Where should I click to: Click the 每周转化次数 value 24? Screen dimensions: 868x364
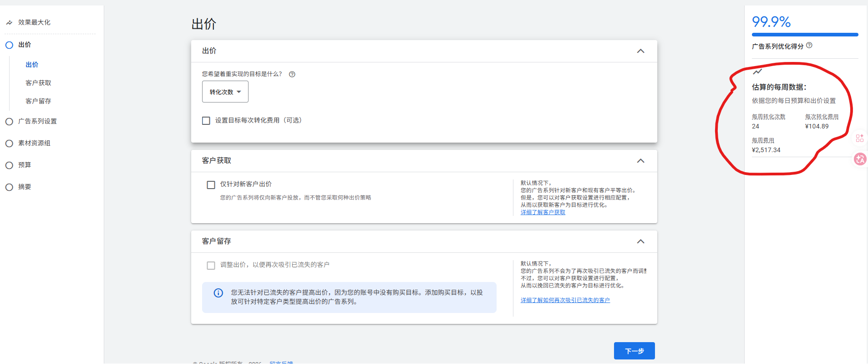tap(756, 126)
